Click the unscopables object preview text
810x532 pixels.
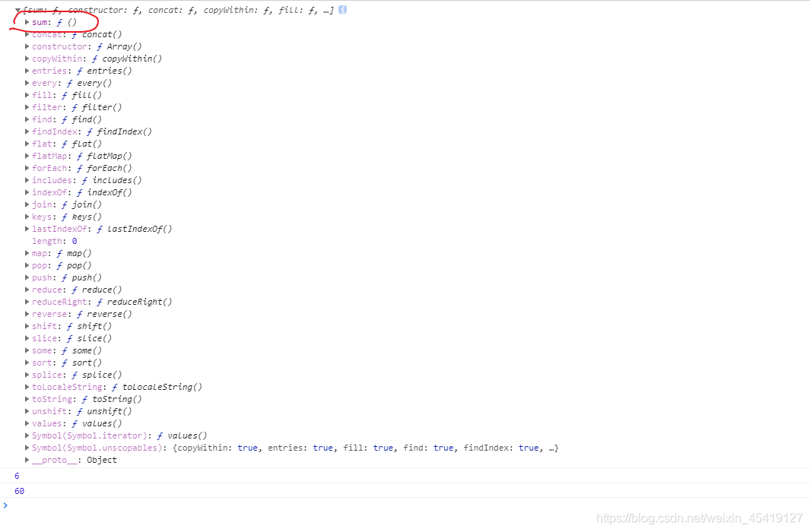pyautogui.click(x=366, y=448)
